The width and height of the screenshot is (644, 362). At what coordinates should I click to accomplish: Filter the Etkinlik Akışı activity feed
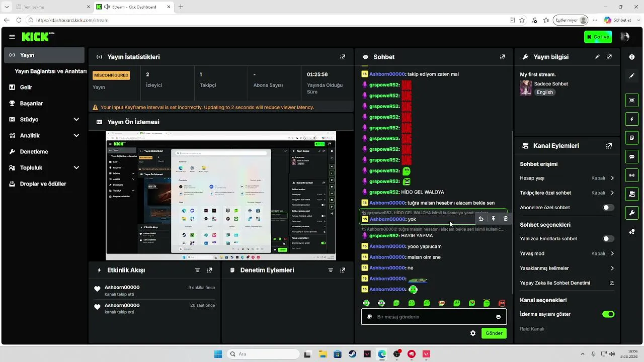[198, 270]
